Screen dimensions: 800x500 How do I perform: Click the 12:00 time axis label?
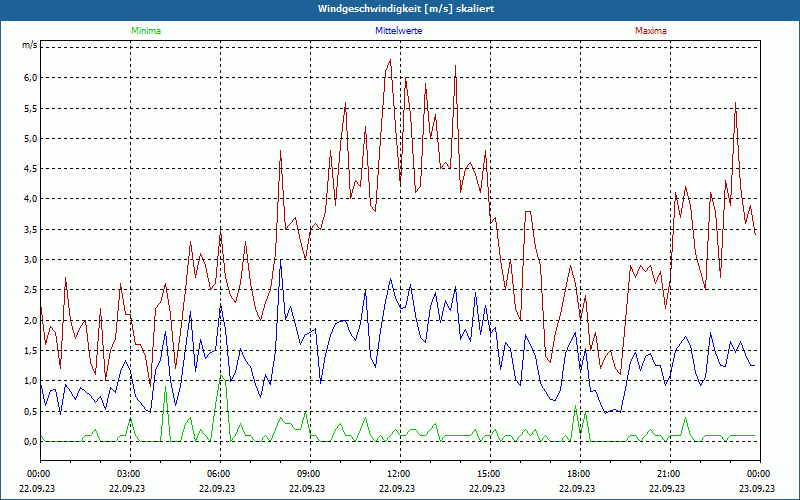click(400, 474)
